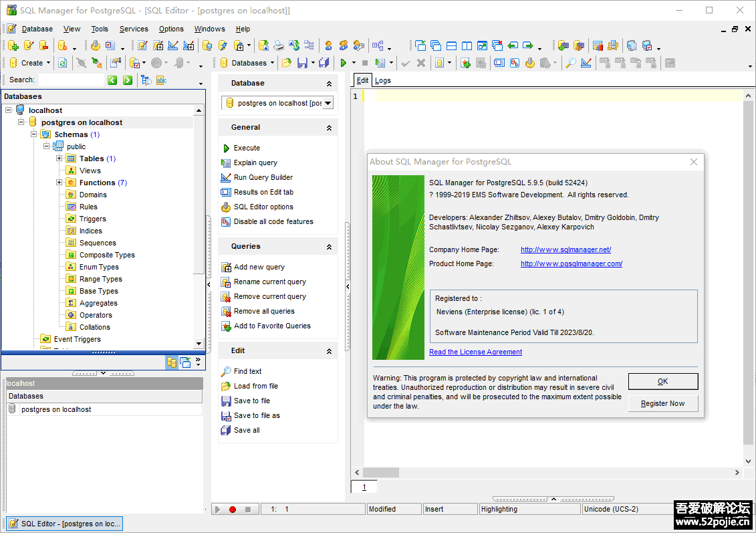Switch to the Logs tab
Screen dimensions: 756x533
click(383, 80)
